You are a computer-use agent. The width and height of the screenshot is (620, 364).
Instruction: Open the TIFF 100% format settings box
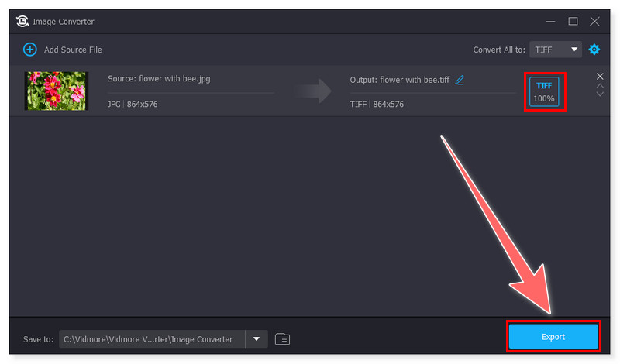tap(544, 91)
